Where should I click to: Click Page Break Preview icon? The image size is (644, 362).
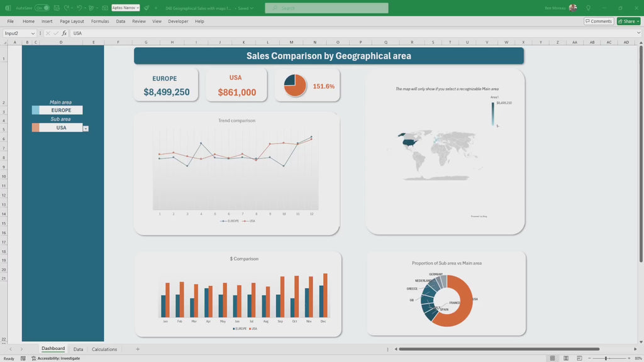[x=578, y=358]
